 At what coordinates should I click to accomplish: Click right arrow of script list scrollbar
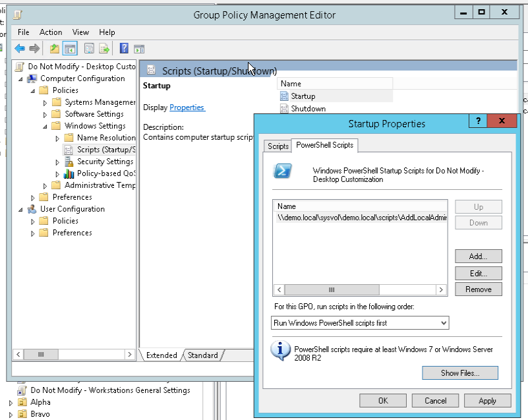pyautogui.click(x=441, y=289)
